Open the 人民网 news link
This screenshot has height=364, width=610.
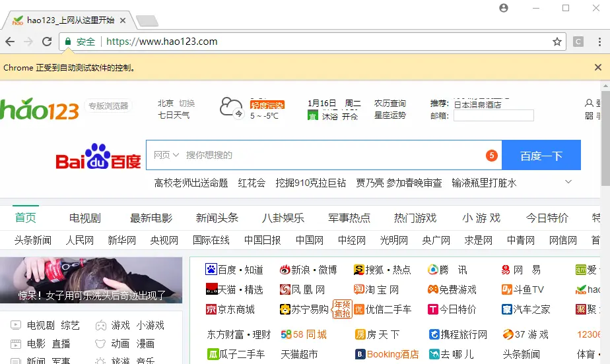(x=80, y=241)
